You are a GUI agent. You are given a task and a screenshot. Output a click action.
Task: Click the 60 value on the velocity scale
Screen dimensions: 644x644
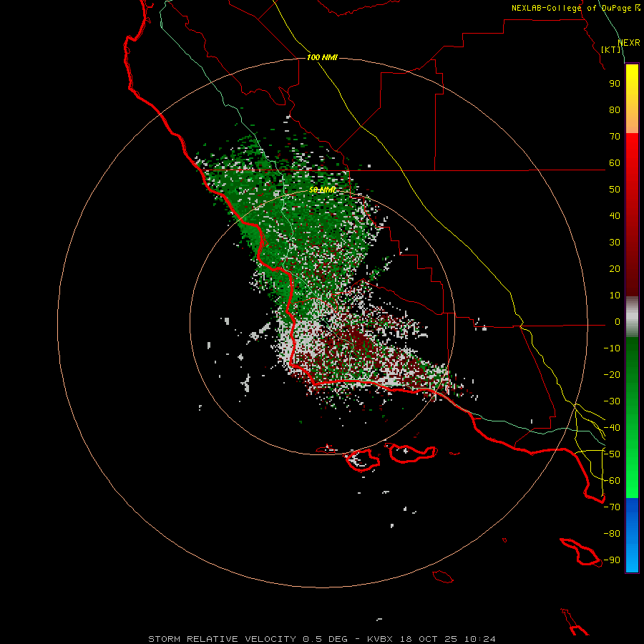coord(615,162)
